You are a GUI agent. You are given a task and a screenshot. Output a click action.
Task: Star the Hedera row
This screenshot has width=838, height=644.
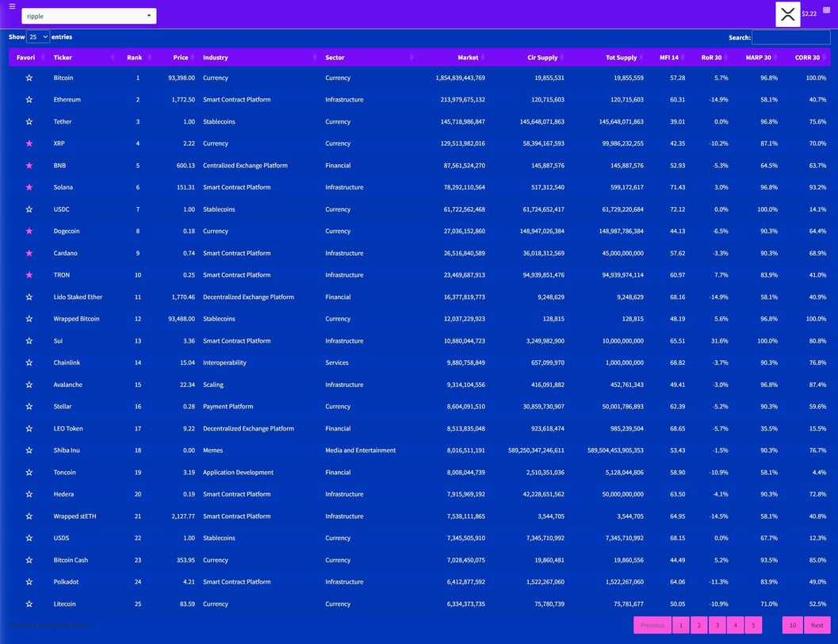tap(29, 494)
